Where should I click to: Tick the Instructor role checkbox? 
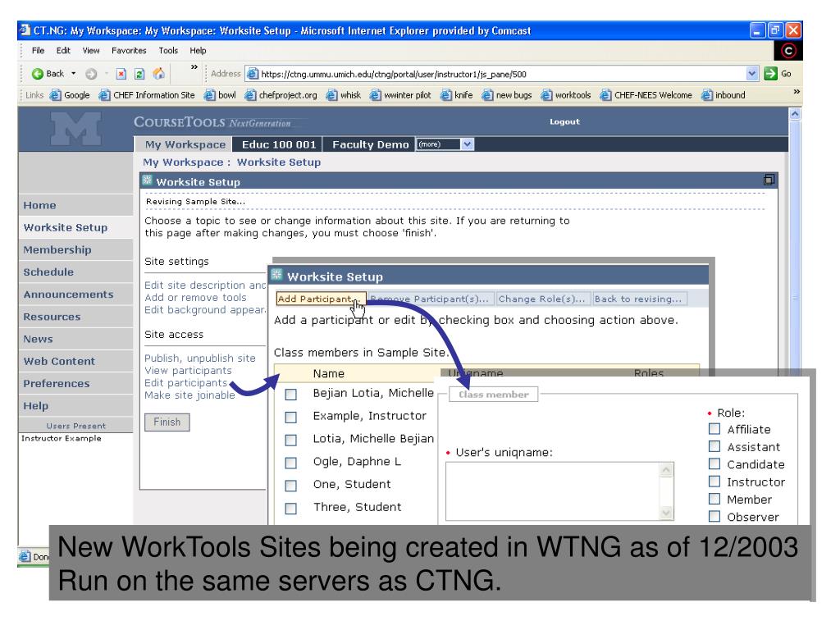pyautogui.click(x=714, y=482)
